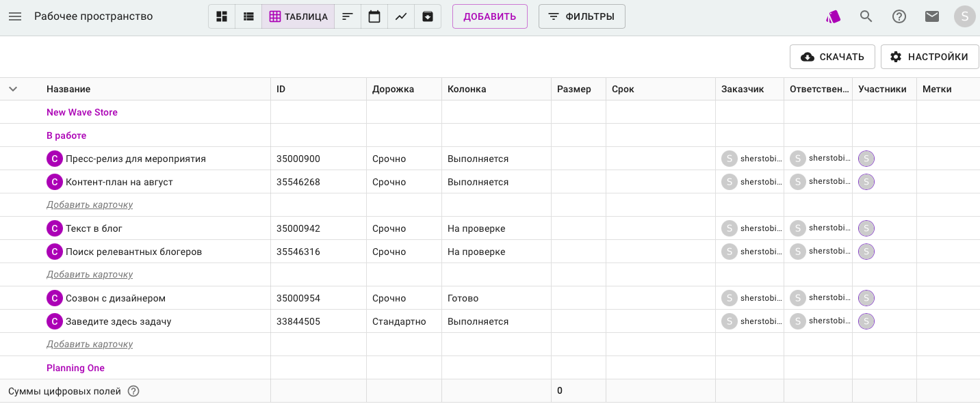980x417 pixels.
Task: Click the search magnifier icon
Action: tap(866, 16)
